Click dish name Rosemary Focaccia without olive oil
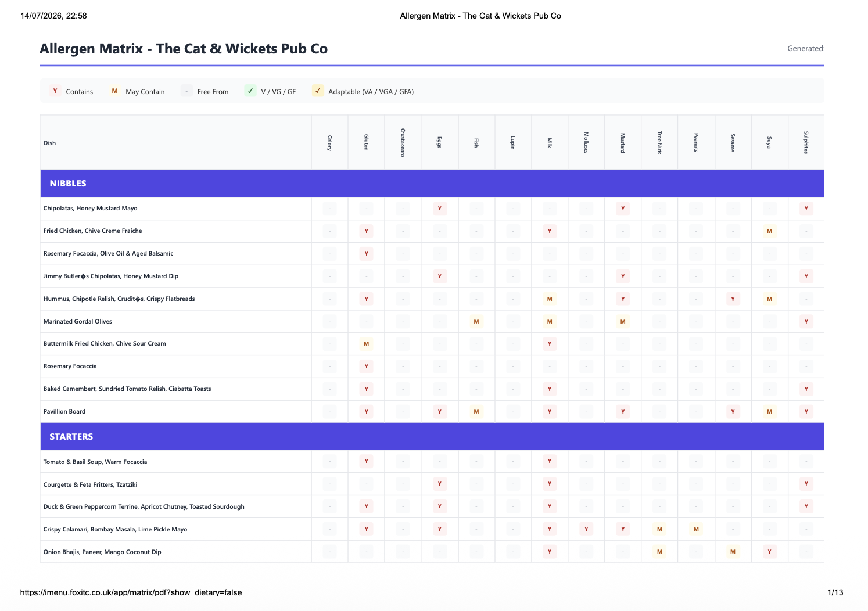This screenshot has width=868, height=611. point(70,366)
